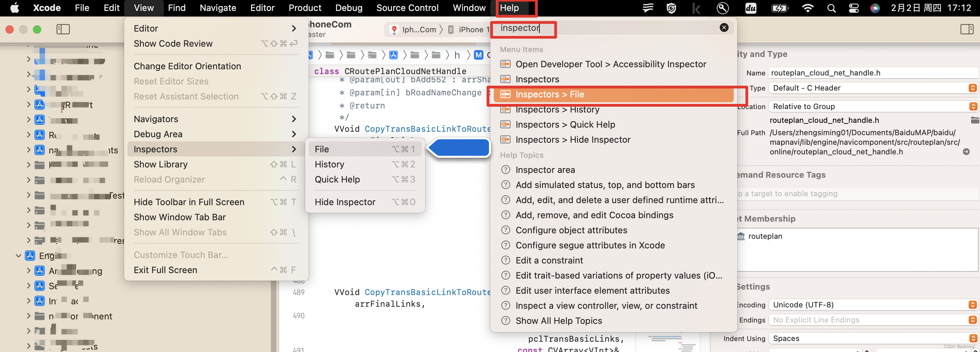Open Spotlight search in menu bar
This screenshot has width=980, height=352.
(x=831, y=8)
